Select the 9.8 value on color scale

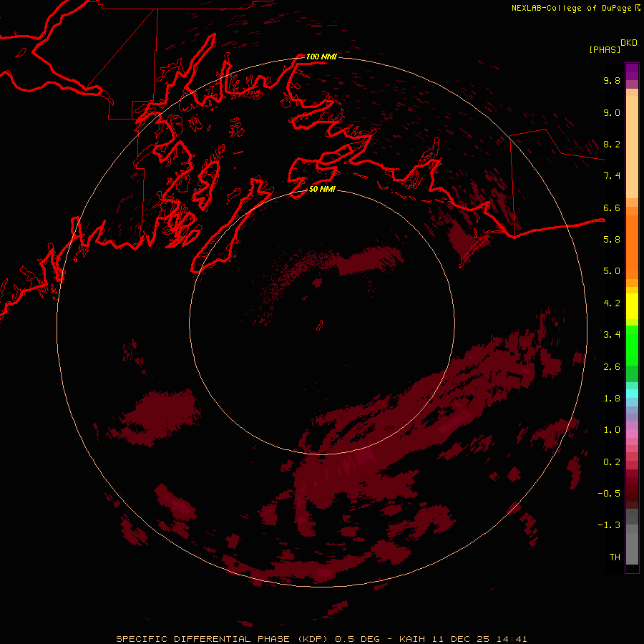[612, 80]
